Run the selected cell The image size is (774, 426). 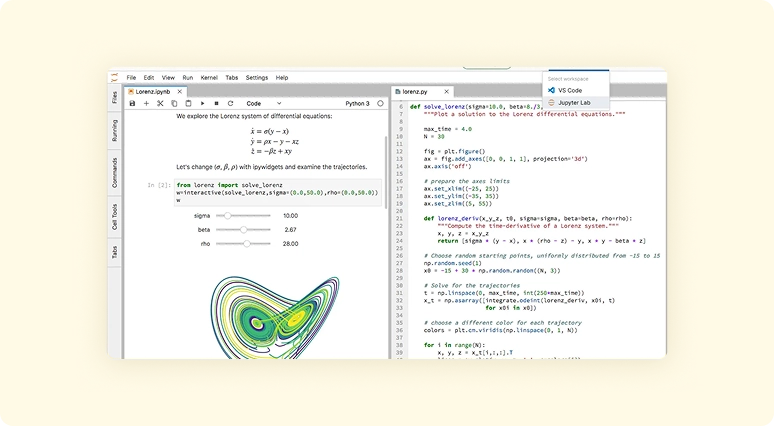pyautogui.click(x=203, y=103)
